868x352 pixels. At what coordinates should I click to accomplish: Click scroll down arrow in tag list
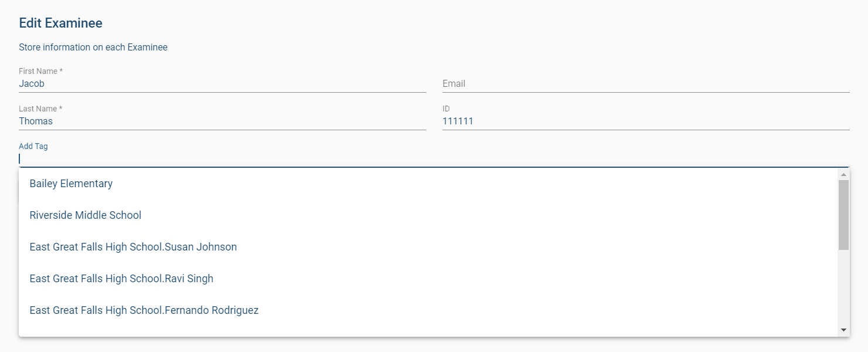pos(843,330)
